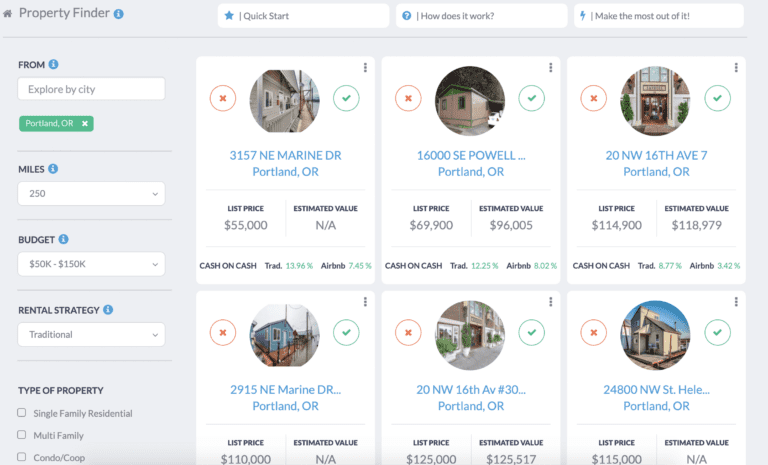Click Rental Strategy info icon

[108, 310]
